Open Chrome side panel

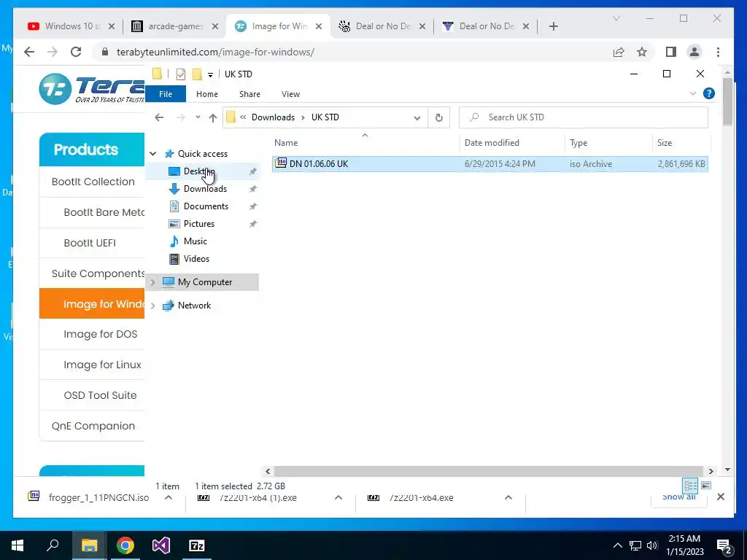(x=671, y=52)
